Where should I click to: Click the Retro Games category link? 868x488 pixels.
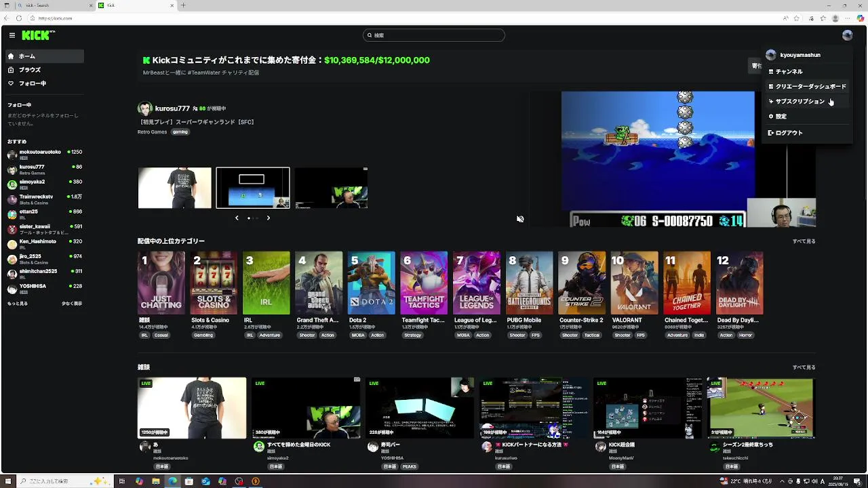(x=152, y=132)
